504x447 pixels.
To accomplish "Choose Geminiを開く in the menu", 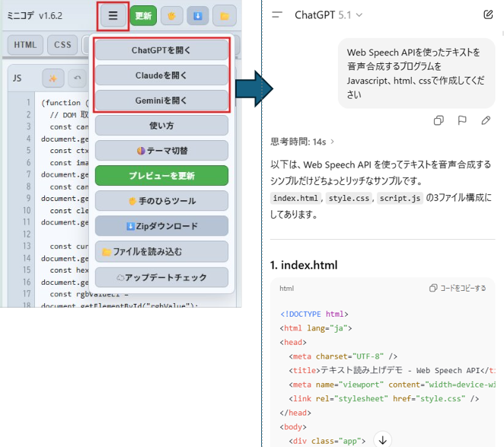I will coord(161,101).
